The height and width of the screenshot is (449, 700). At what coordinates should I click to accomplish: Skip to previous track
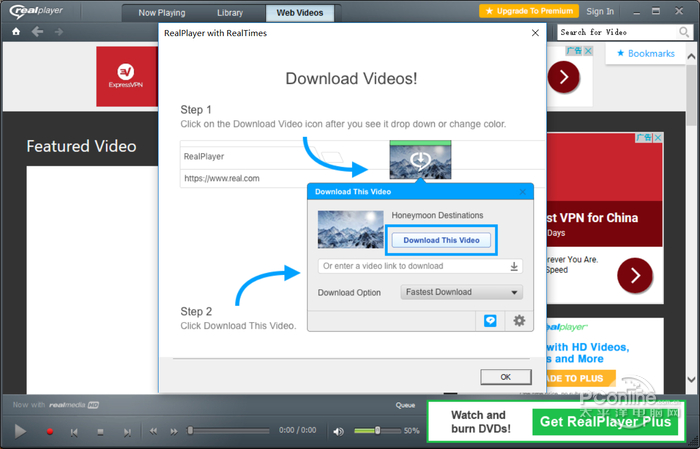74,432
